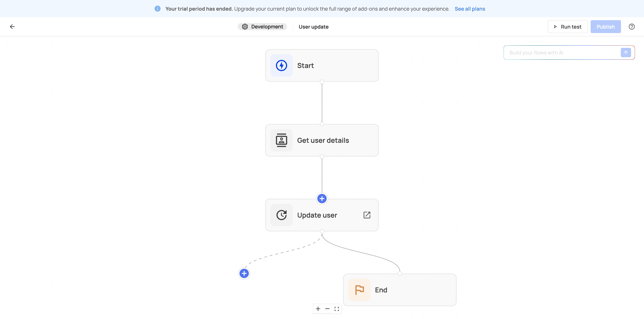Image resolution: width=644 pixels, height=319 pixels.
Task: Open Update user external link icon
Action: tap(367, 215)
